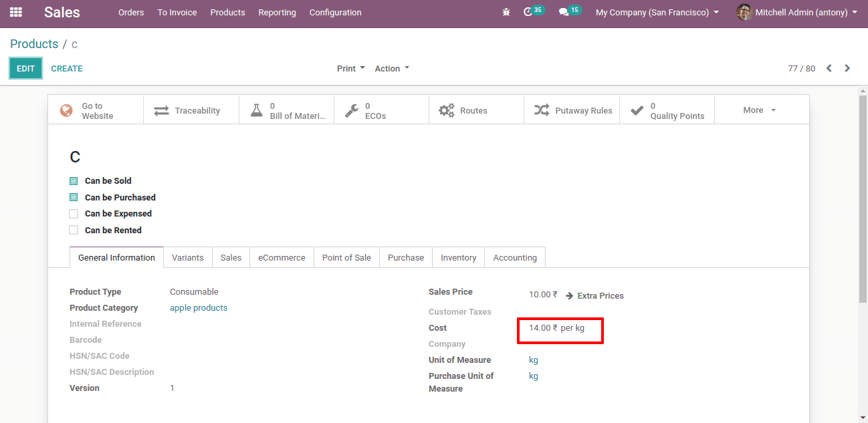This screenshot has width=868, height=423.
Task: Open the Action dropdown
Action: [x=392, y=68]
